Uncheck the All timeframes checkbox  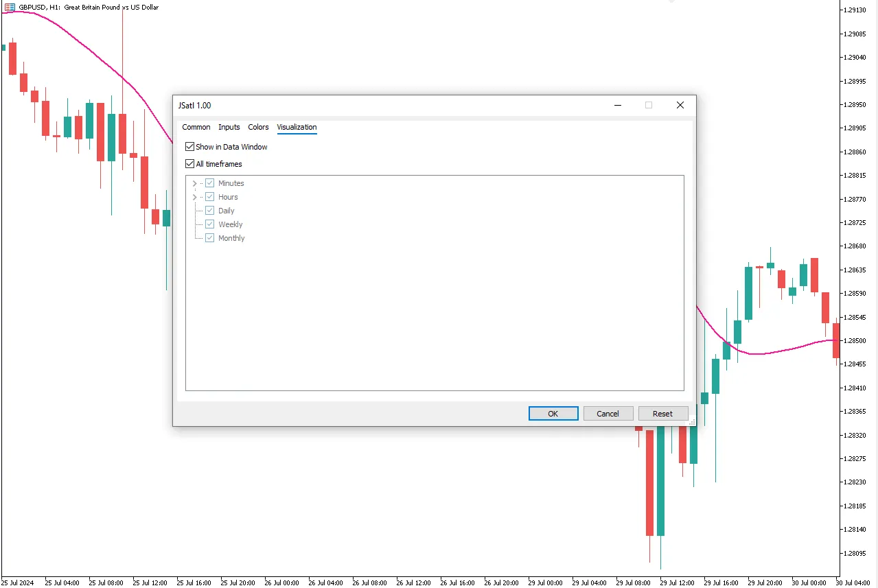[190, 164]
